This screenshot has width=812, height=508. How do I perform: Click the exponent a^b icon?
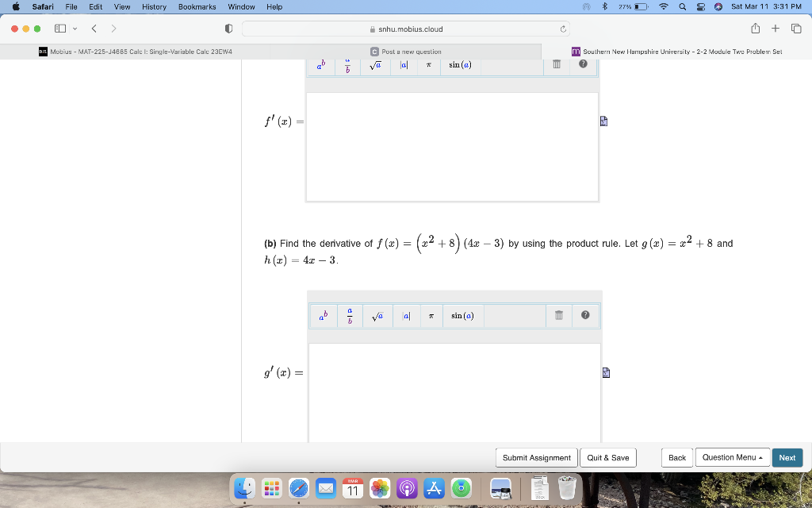pyautogui.click(x=323, y=315)
